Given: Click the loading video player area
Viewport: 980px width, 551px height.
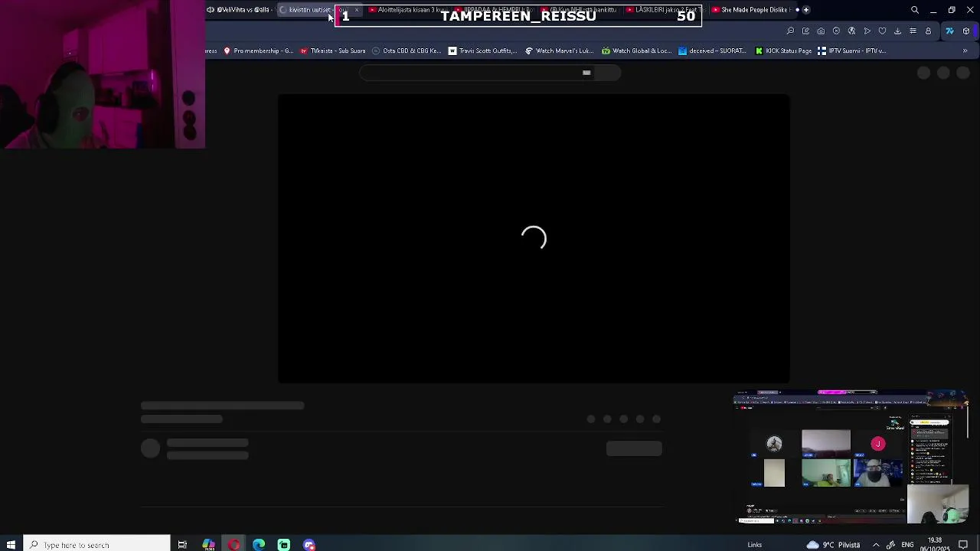Looking at the screenshot, I should 534,238.
